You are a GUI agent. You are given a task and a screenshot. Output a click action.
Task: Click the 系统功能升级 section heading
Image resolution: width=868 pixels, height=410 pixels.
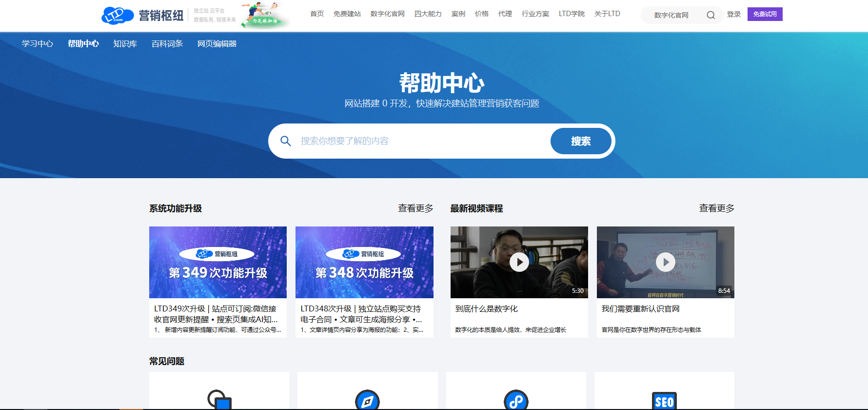[x=176, y=208]
